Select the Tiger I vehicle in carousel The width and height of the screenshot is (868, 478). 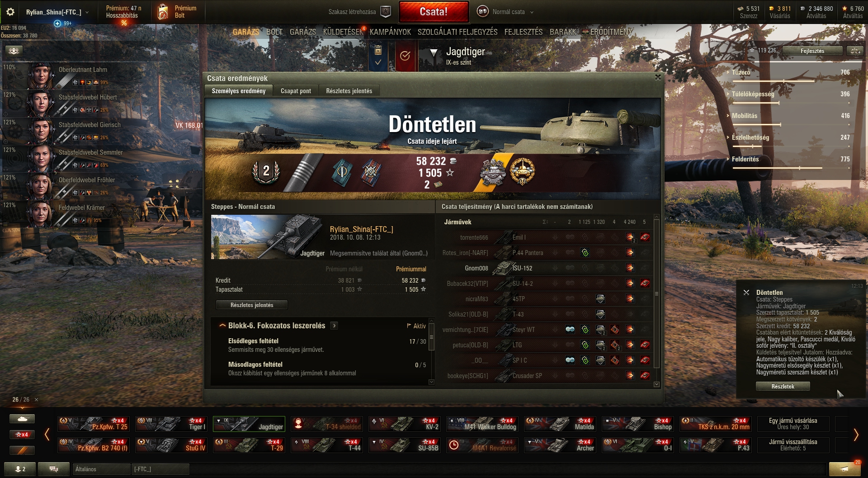click(x=171, y=424)
